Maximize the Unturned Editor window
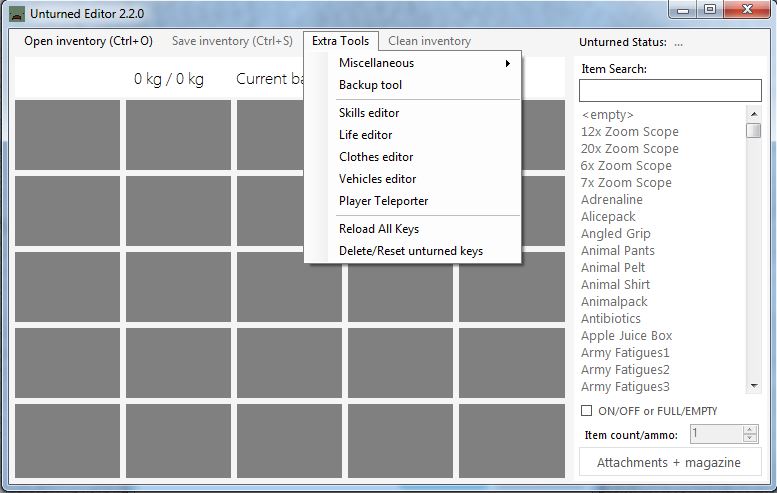This screenshot has width=777, height=493. click(x=710, y=10)
